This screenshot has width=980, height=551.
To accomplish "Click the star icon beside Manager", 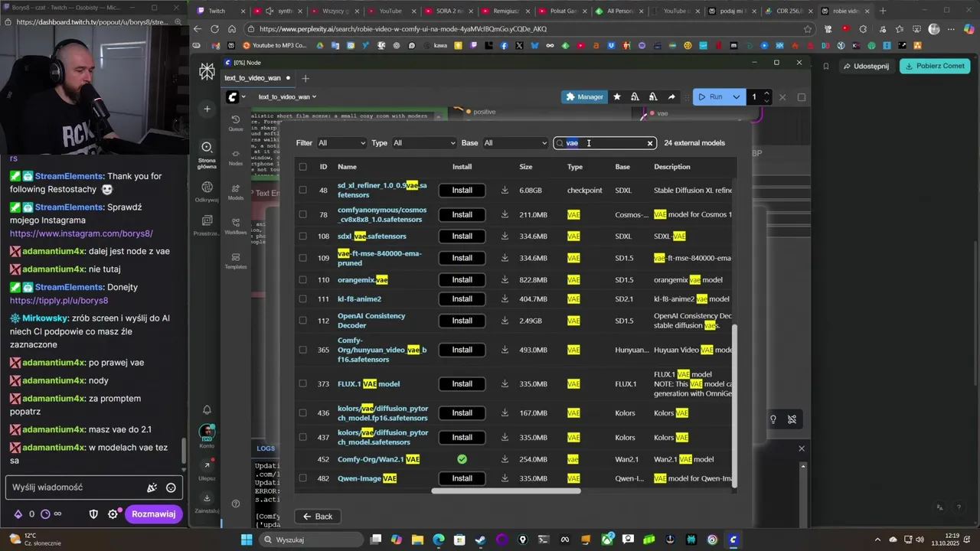I will (617, 97).
